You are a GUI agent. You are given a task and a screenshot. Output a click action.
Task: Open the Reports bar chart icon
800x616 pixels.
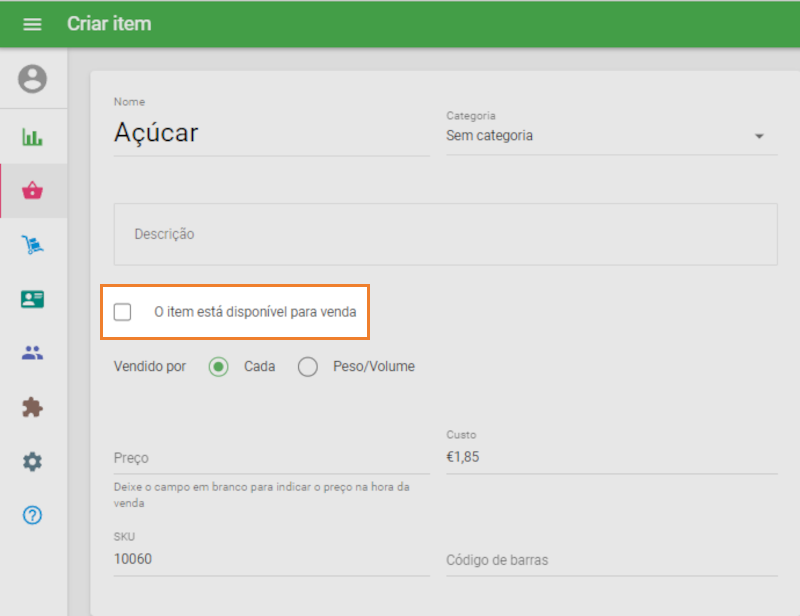pos(32,137)
